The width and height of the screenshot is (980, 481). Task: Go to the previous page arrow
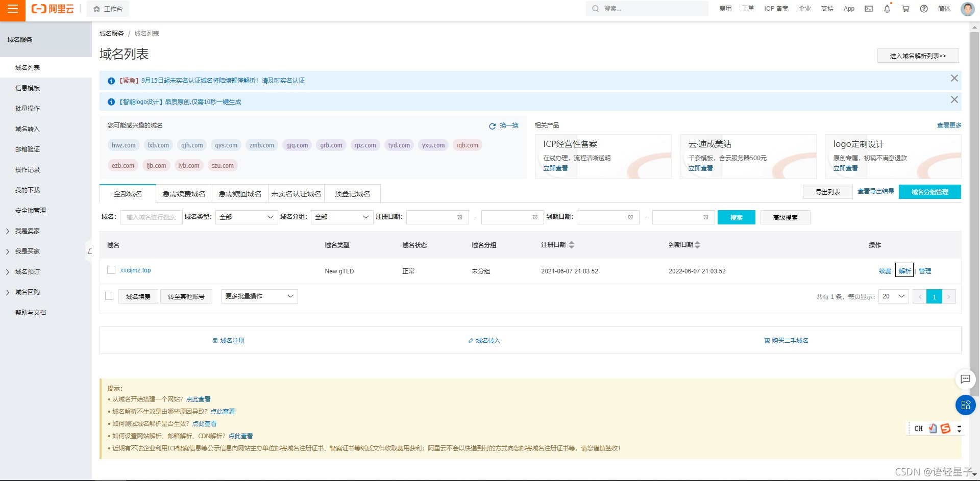tap(920, 296)
